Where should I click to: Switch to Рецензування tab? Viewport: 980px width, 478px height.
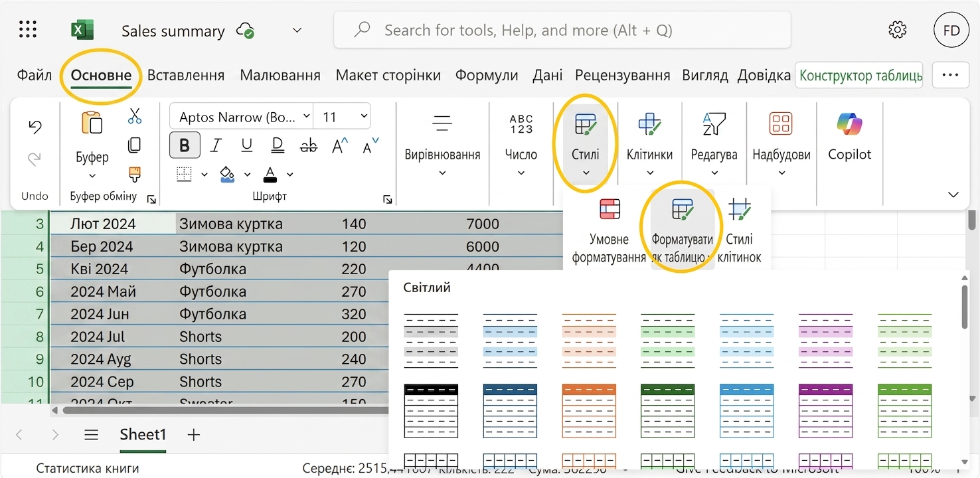click(623, 75)
